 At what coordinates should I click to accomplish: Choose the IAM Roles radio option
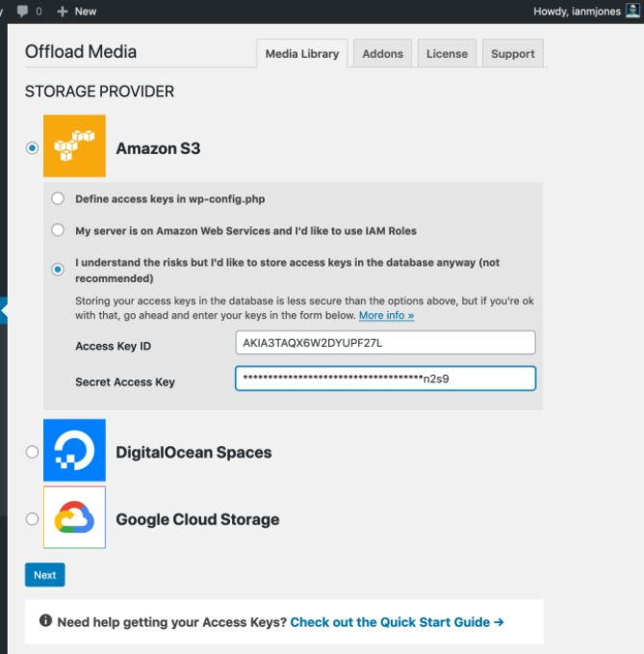point(58,230)
